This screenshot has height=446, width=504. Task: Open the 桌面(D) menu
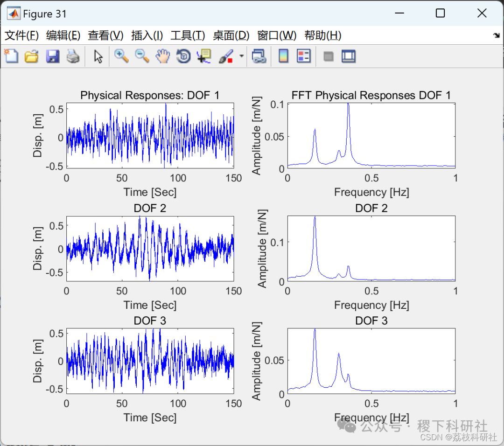(231, 35)
